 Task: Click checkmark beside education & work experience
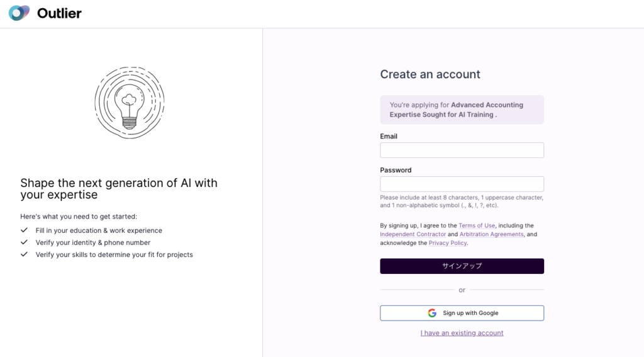pyautogui.click(x=25, y=230)
